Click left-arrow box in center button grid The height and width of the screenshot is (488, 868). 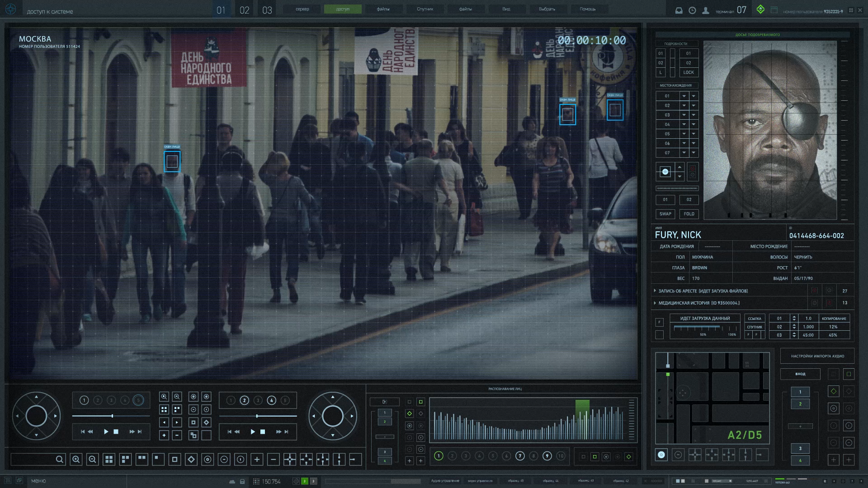tap(164, 422)
